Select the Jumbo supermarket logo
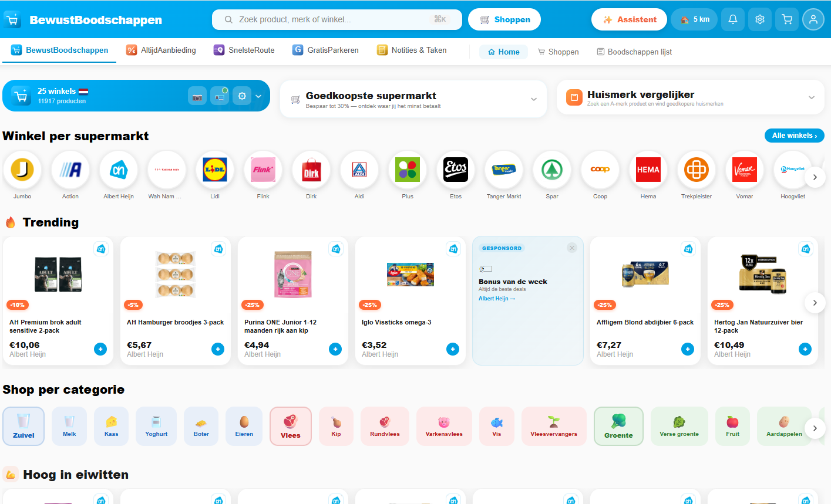Screen dimensions: 831x504 click(x=22, y=171)
